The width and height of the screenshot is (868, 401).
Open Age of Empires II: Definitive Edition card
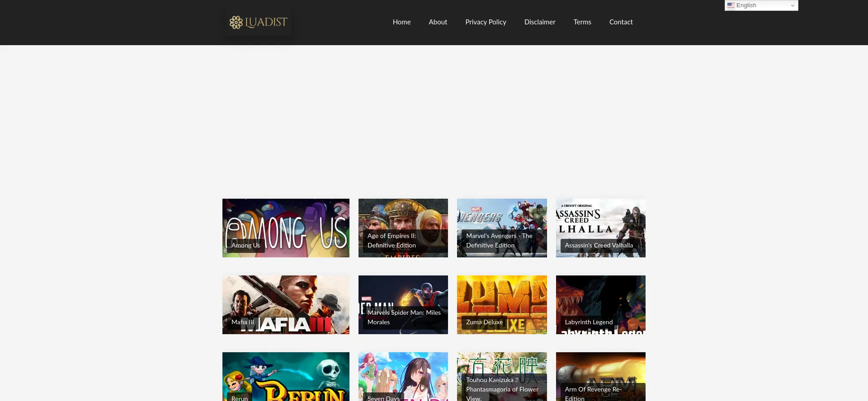click(403, 228)
